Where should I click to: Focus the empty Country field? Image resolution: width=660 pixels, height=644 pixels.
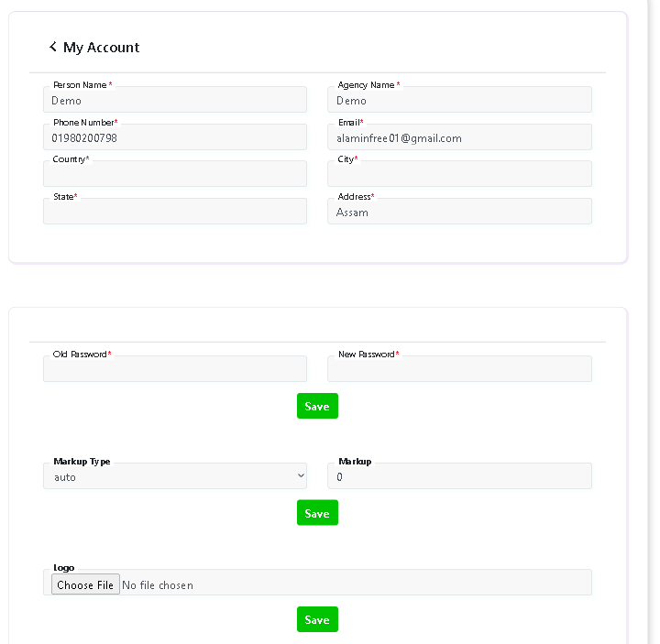[174, 174]
